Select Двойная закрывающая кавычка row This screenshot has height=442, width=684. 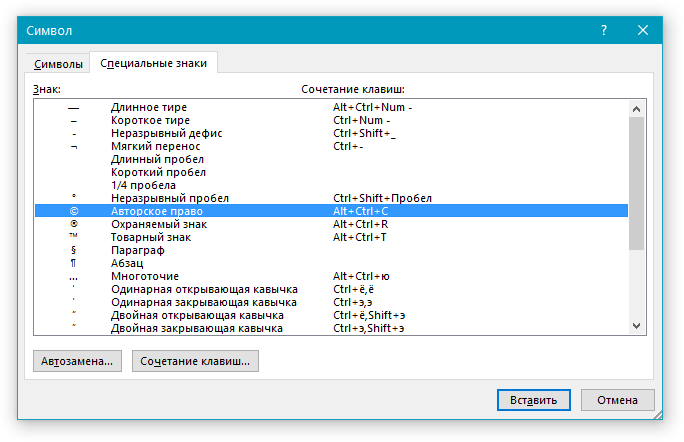[332, 328]
